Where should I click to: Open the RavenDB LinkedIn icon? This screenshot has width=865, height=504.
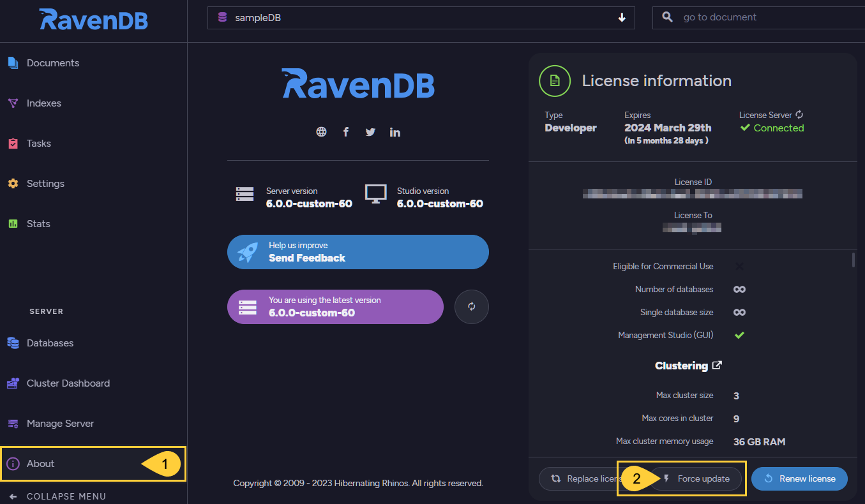(x=395, y=132)
